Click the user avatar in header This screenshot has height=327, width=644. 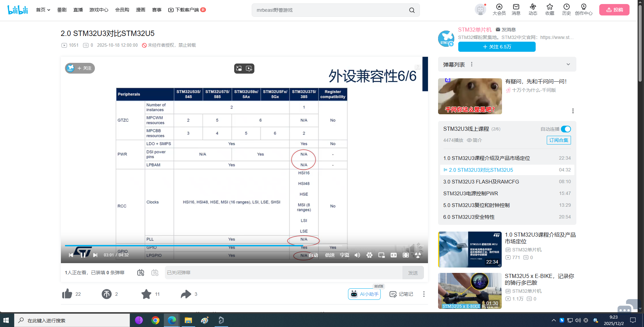coord(480,10)
